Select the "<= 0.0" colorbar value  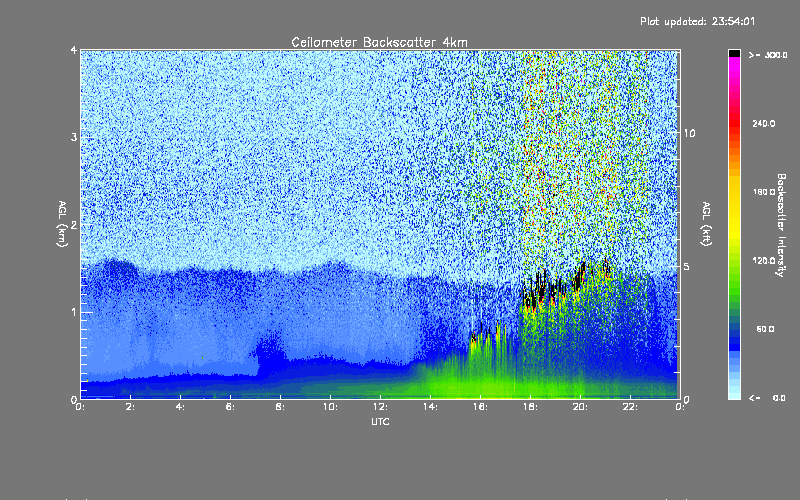click(767, 397)
